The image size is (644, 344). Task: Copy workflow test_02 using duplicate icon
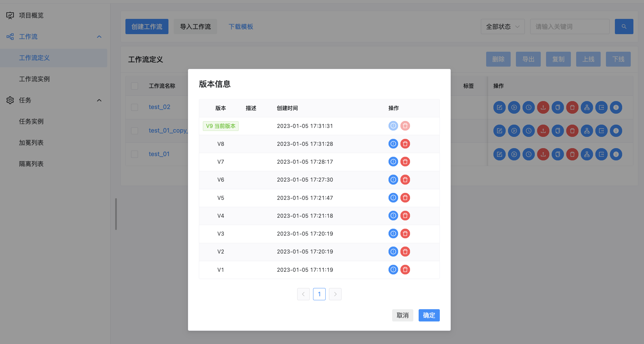click(x=558, y=107)
